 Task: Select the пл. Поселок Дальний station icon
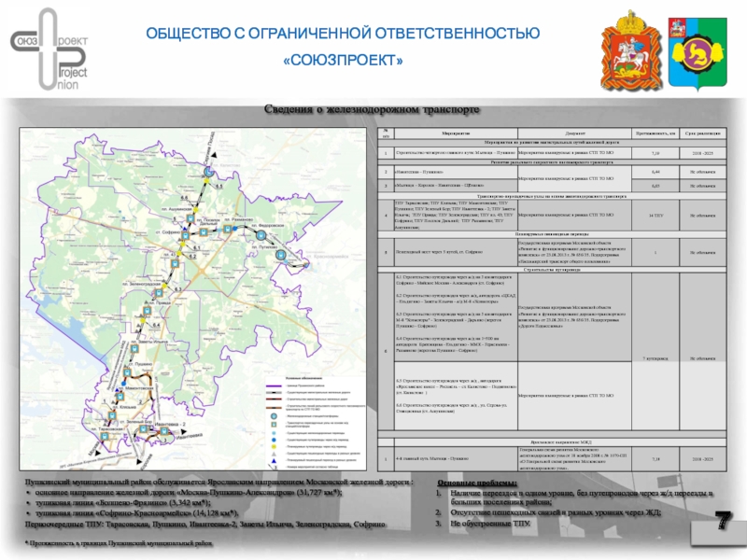click(x=204, y=231)
